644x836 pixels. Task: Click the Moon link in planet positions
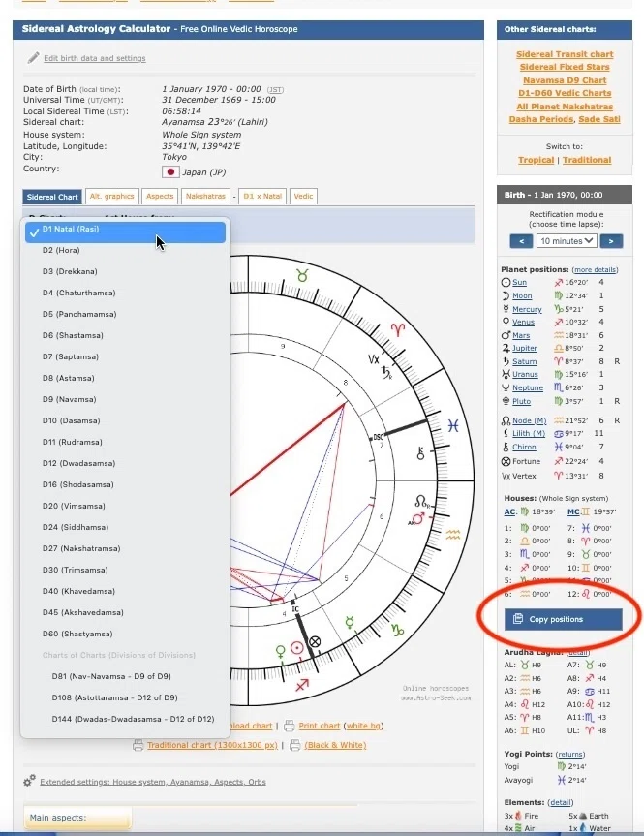[522, 295]
